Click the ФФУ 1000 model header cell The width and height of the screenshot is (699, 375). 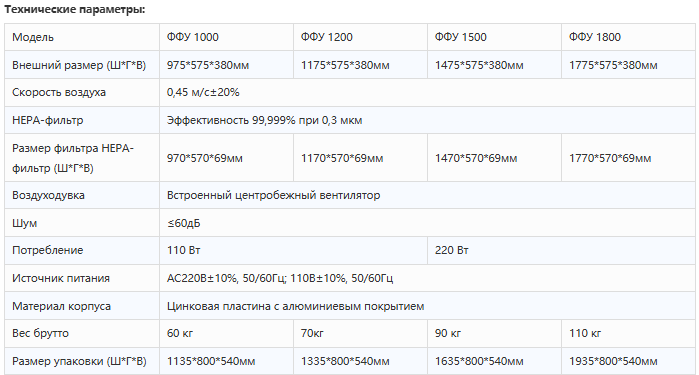pos(226,37)
